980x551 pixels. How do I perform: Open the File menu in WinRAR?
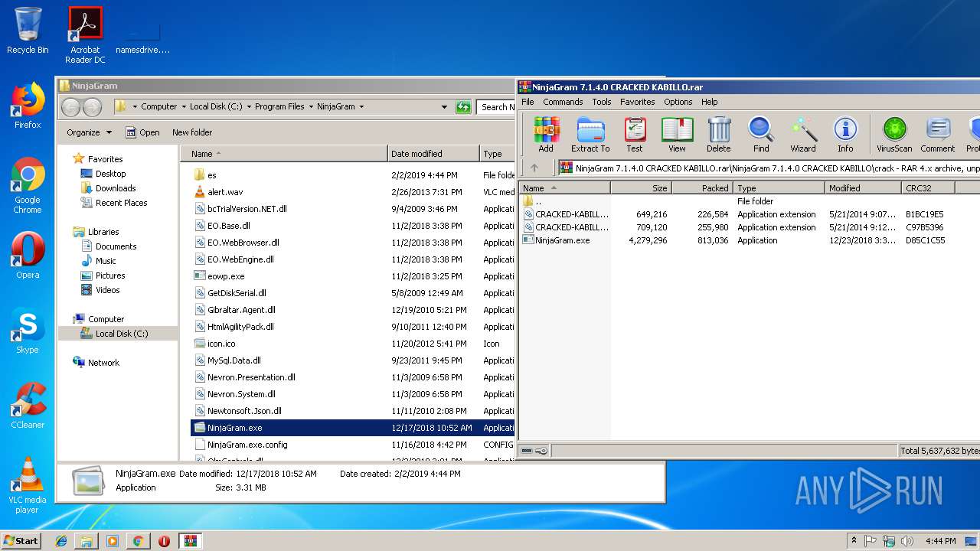(528, 102)
